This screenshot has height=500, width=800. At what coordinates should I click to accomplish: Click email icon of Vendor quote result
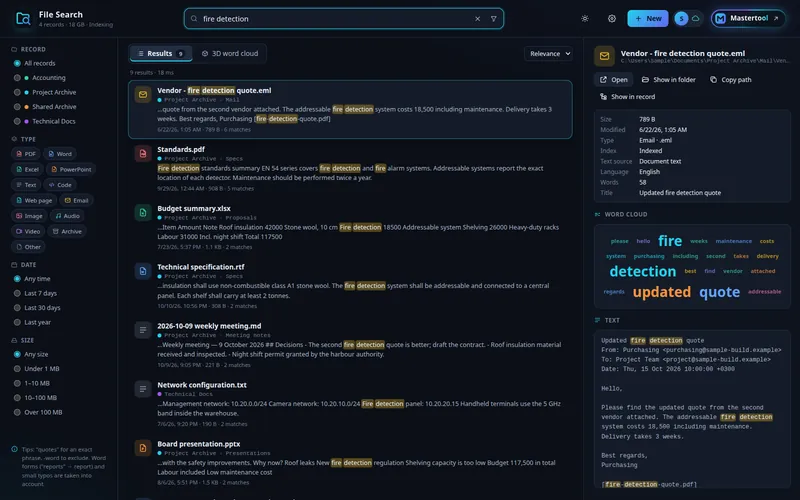[143, 94]
